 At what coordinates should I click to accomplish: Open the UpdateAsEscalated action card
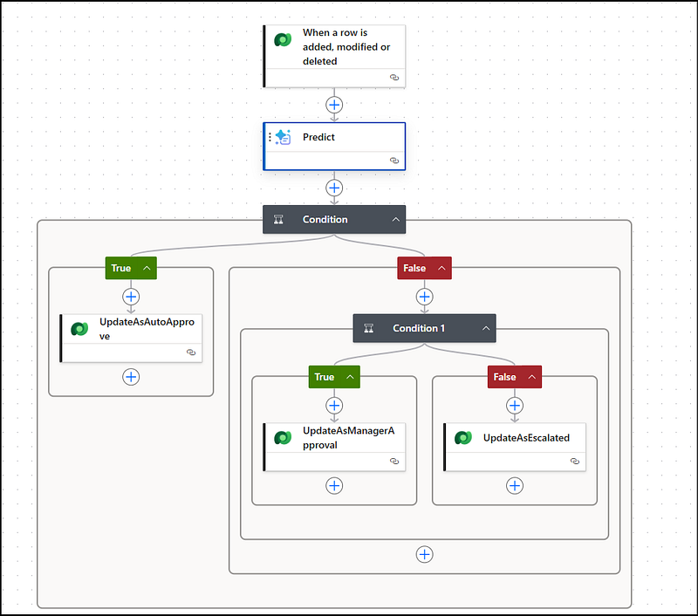515,447
